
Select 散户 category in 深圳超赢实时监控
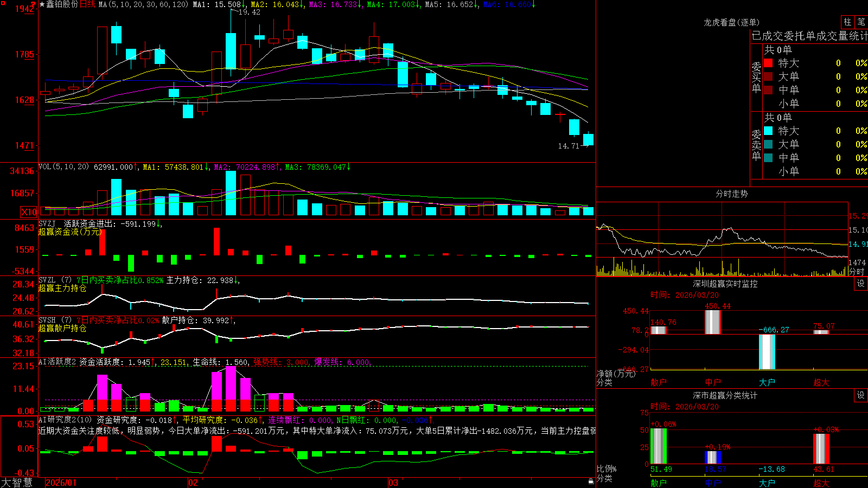659,382
